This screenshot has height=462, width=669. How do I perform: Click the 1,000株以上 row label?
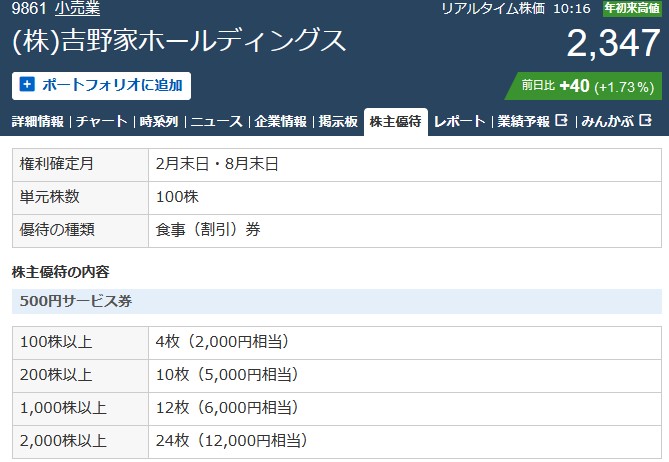[81, 408]
